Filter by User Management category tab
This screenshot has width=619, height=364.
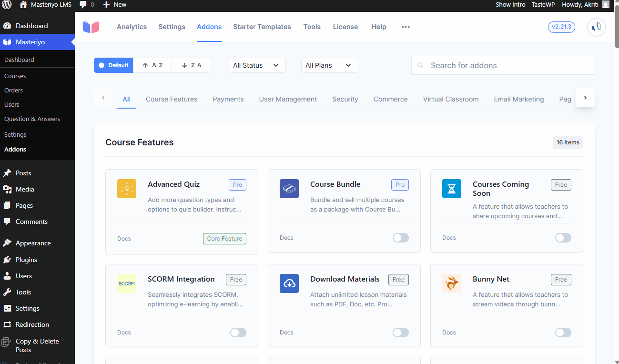pos(288,99)
